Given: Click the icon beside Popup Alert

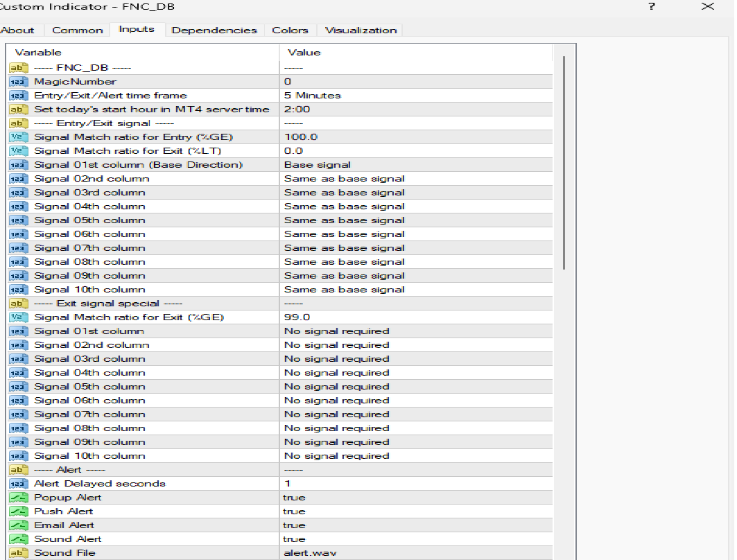Looking at the screenshot, I should point(18,498).
